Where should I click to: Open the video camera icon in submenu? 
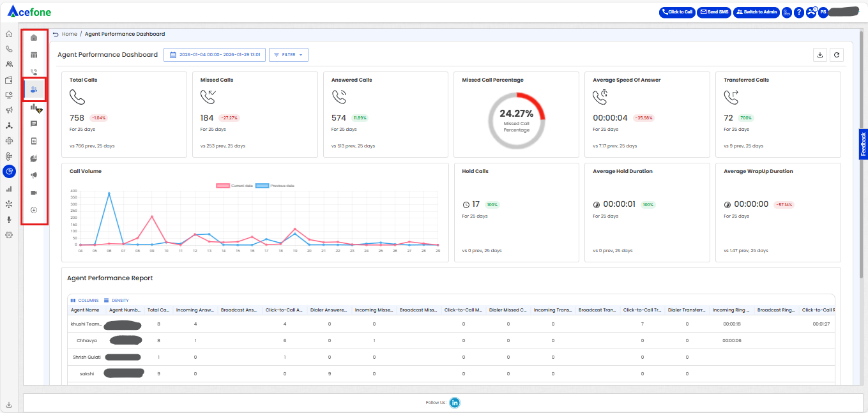[34, 192]
